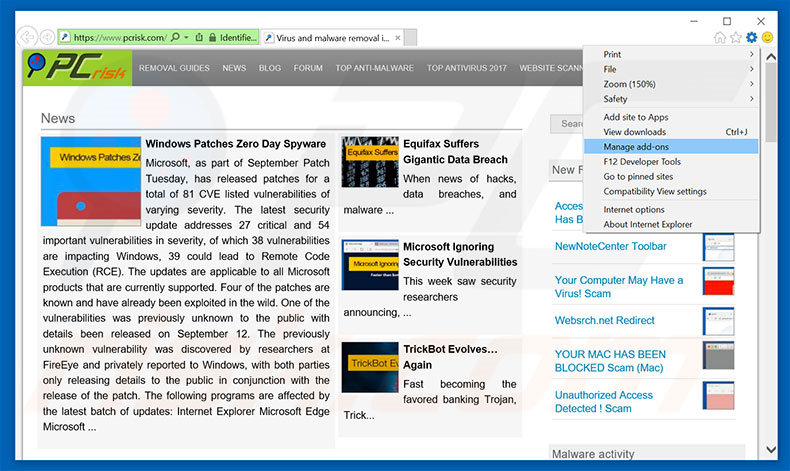Expand the Zoom (150%) submenu
Image resolution: width=790 pixels, height=471 pixels.
click(x=672, y=84)
